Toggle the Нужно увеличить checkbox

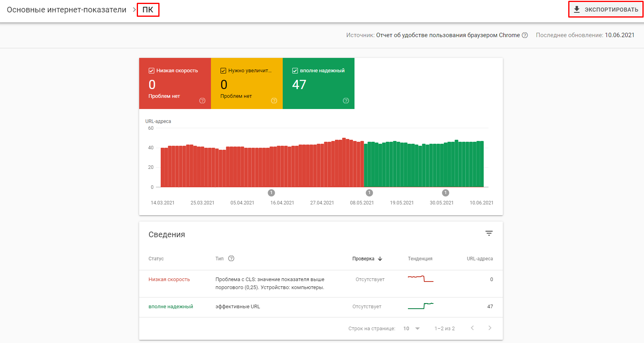(223, 71)
